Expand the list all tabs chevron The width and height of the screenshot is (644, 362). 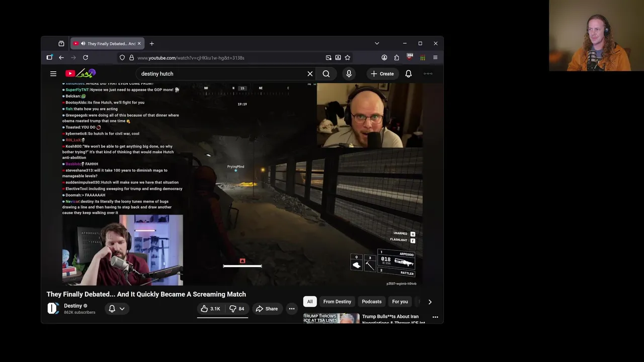pyautogui.click(x=377, y=44)
